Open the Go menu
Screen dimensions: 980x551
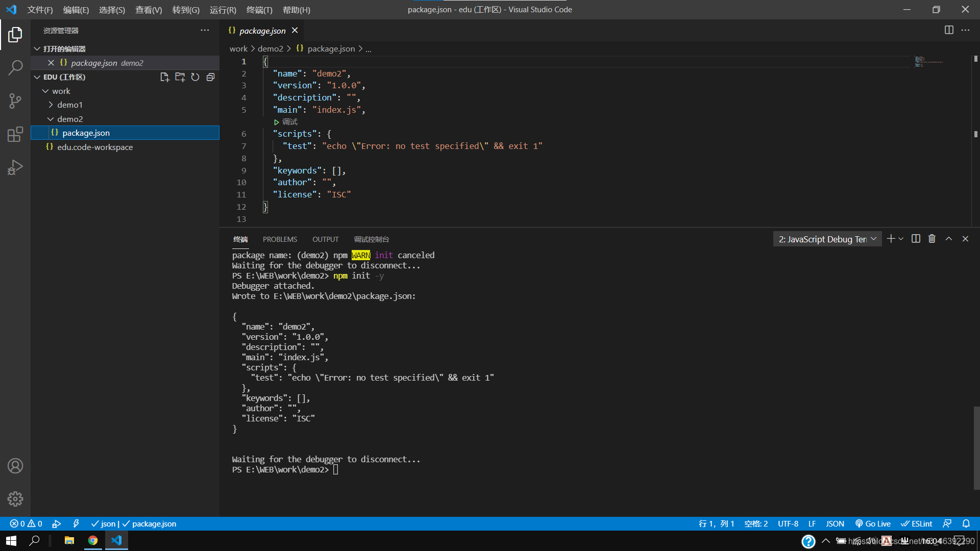click(x=186, y=10)
